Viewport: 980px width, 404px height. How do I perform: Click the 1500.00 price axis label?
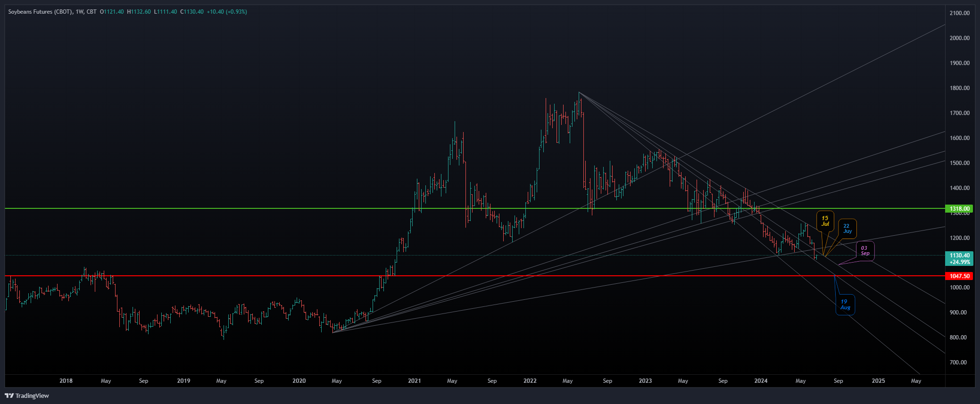959,163
